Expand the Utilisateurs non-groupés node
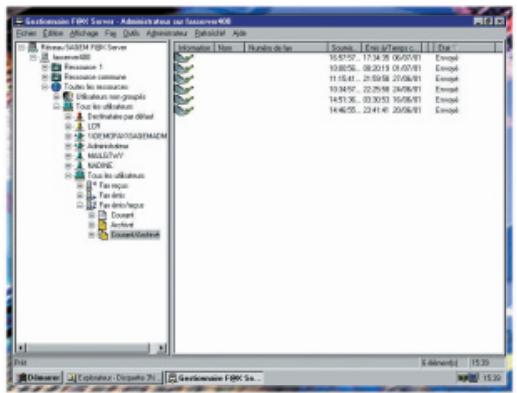517x393 pixels. (x=57, y=97)
